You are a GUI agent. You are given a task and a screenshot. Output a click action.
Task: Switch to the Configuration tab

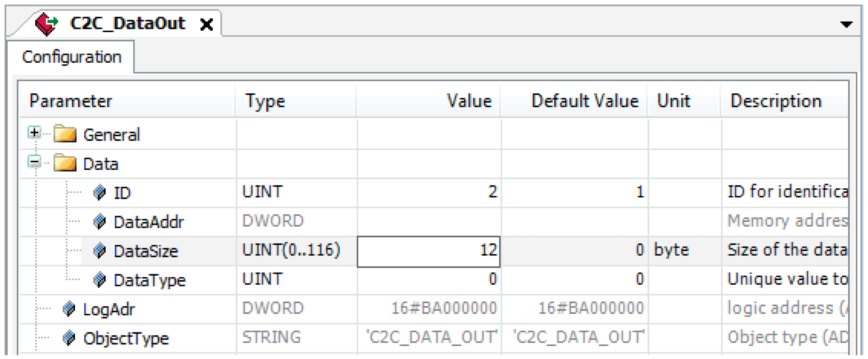[x=72, y=57]
